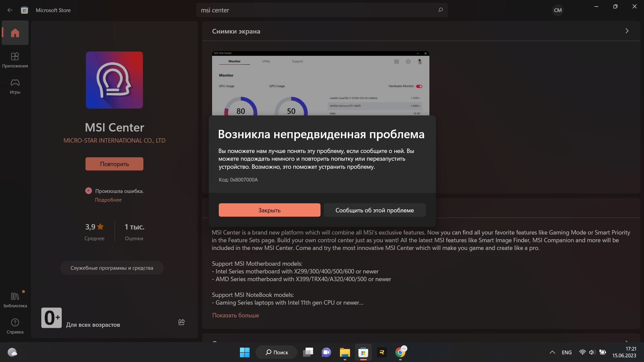Share MSI Center with share icon
The image size is (644, 362).
click(x=182, y=322)
